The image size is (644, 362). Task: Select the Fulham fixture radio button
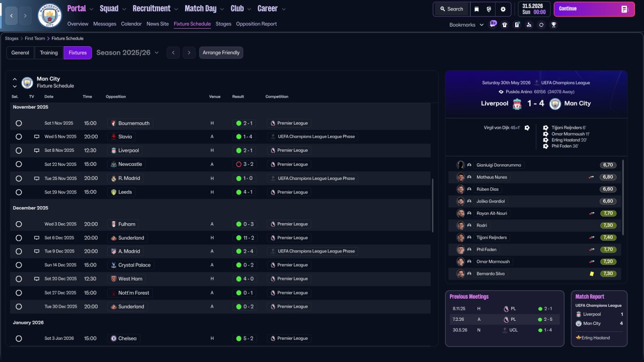point(19,224)
